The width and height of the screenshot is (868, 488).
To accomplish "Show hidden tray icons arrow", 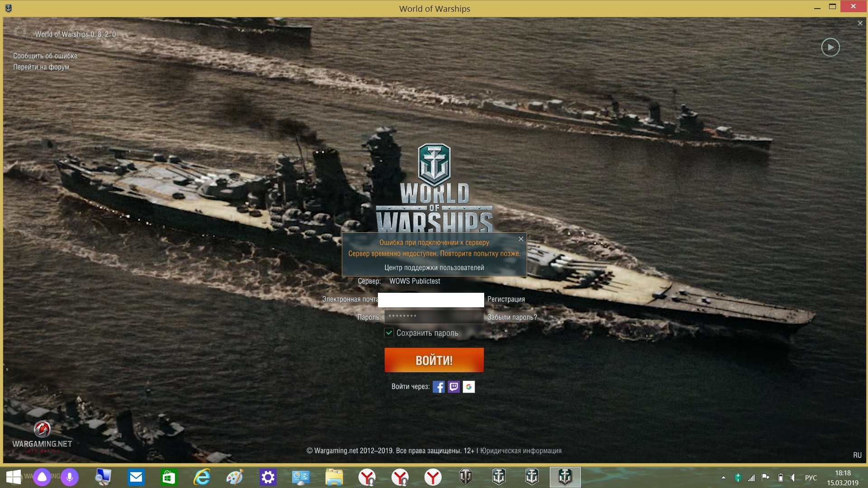I will (723, 478).
